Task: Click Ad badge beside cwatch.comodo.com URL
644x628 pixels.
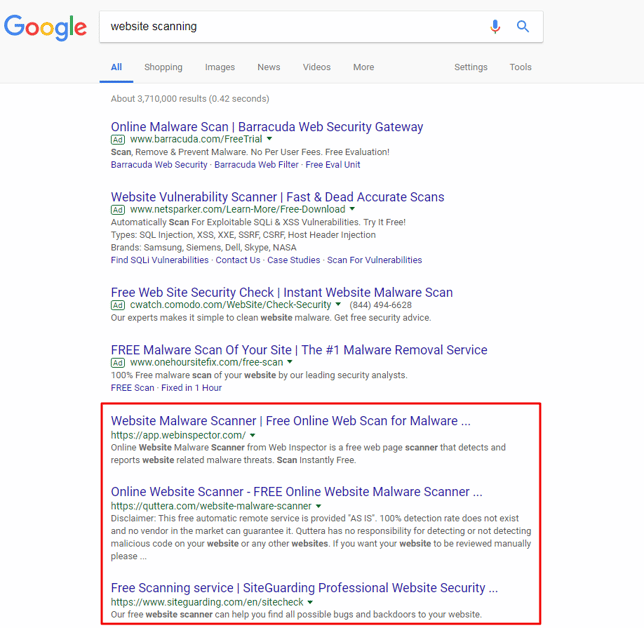Action: click(x=117, y=305)
